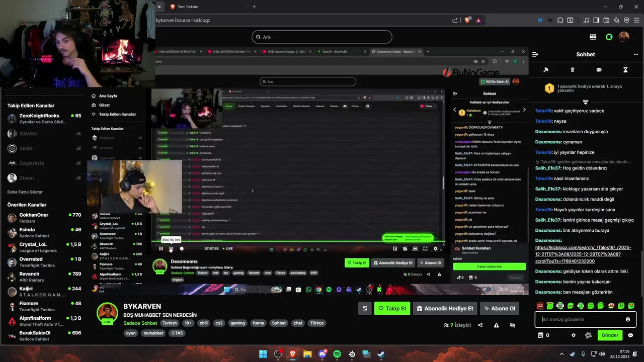Click the GTA5 stream tag
The height and width of the screenshot is (362, 644).
177,333
